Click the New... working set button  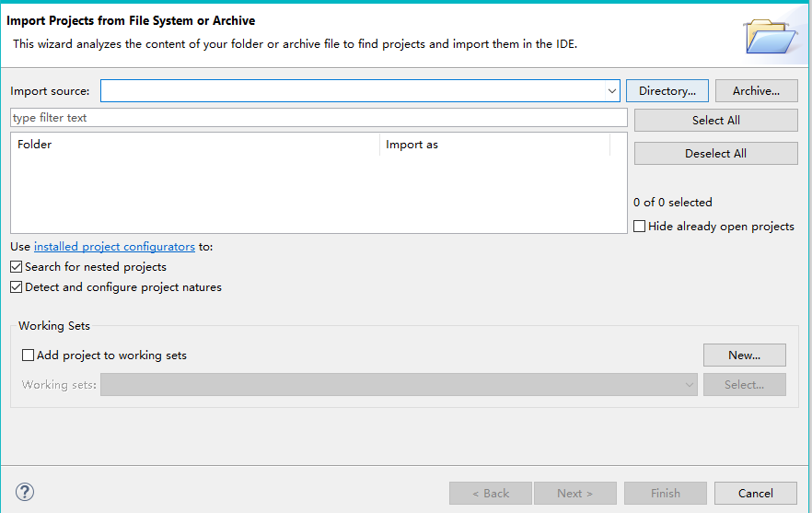[744, 355]
